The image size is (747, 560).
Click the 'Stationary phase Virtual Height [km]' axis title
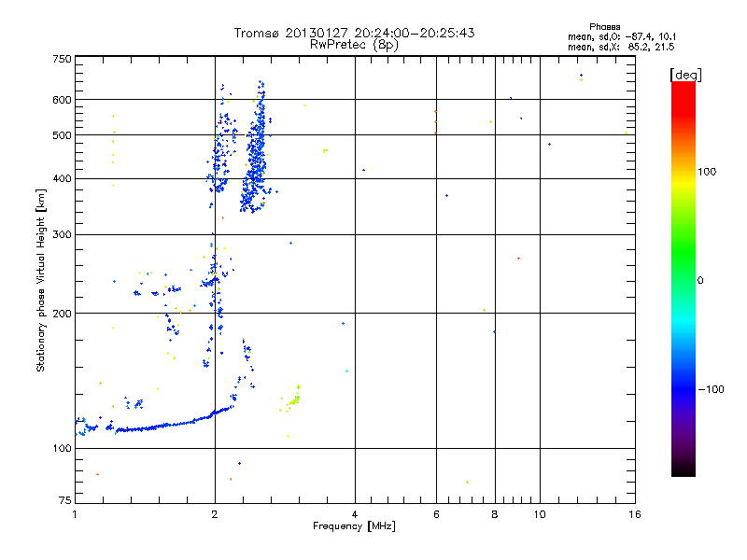pyautogui.click(x=41, y=280)
